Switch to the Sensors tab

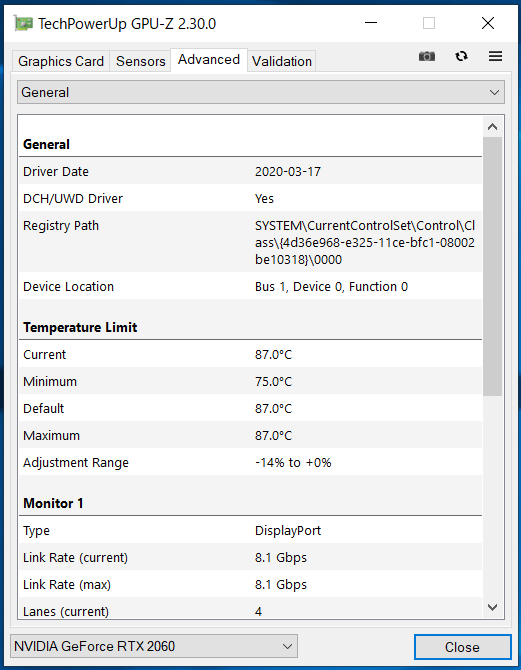pos(141,62)
